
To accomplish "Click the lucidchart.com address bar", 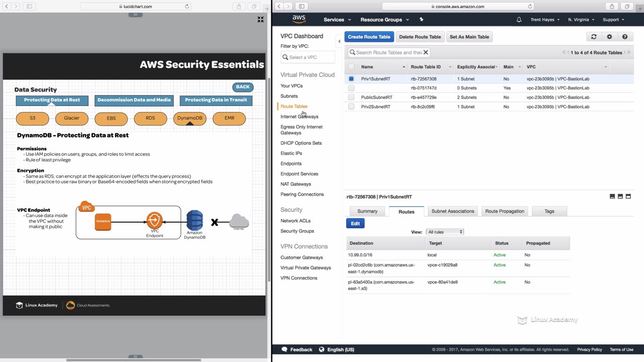I will [x=136, y=7].
